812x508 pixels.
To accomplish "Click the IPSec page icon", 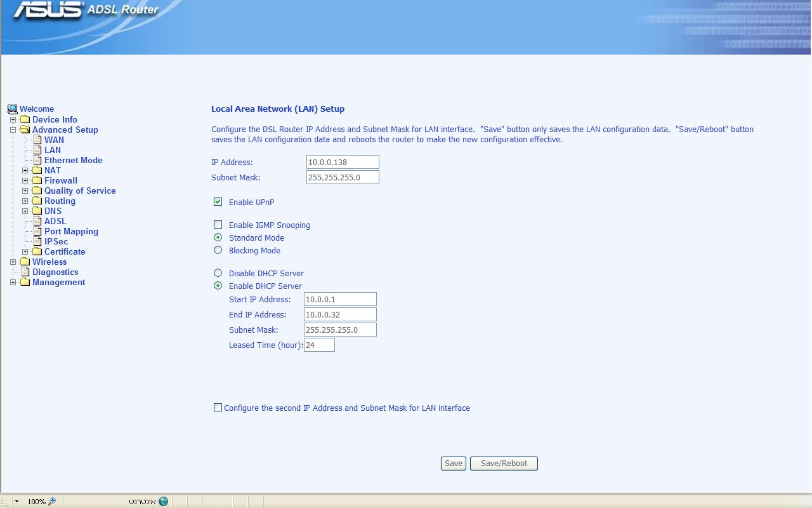I will (x=37, y=241).
